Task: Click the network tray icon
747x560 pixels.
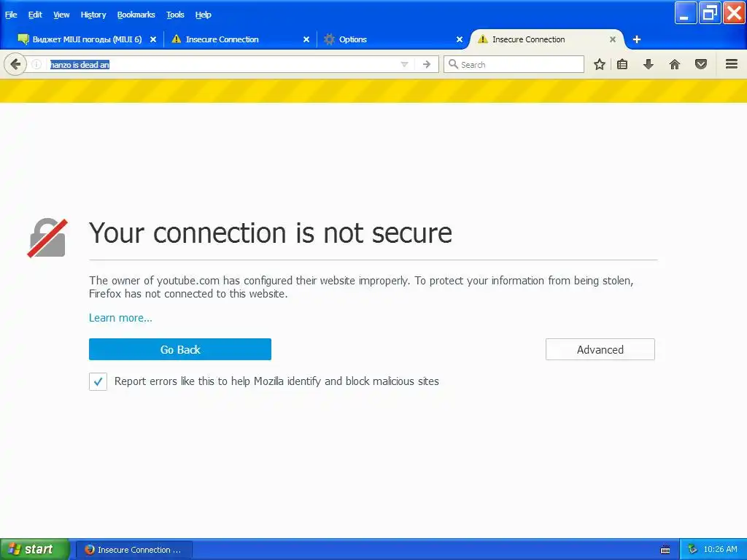Action: tap(692, 550)
